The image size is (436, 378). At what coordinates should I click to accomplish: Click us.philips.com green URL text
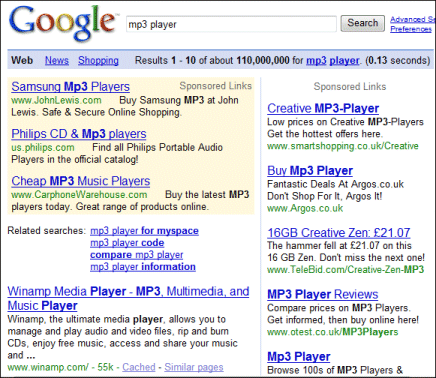tap(43, 147)
